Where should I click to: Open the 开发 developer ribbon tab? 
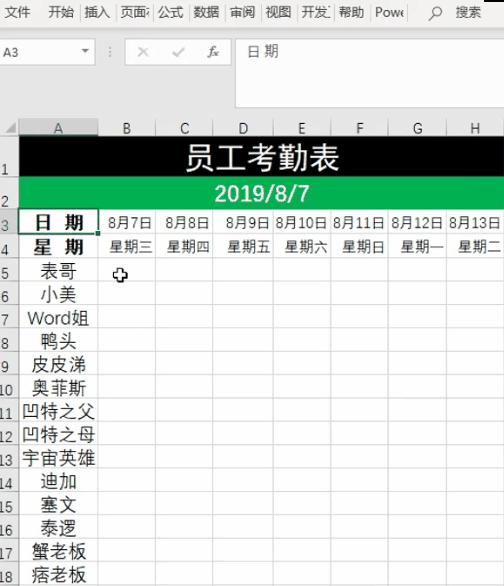[x=316, y=12]
